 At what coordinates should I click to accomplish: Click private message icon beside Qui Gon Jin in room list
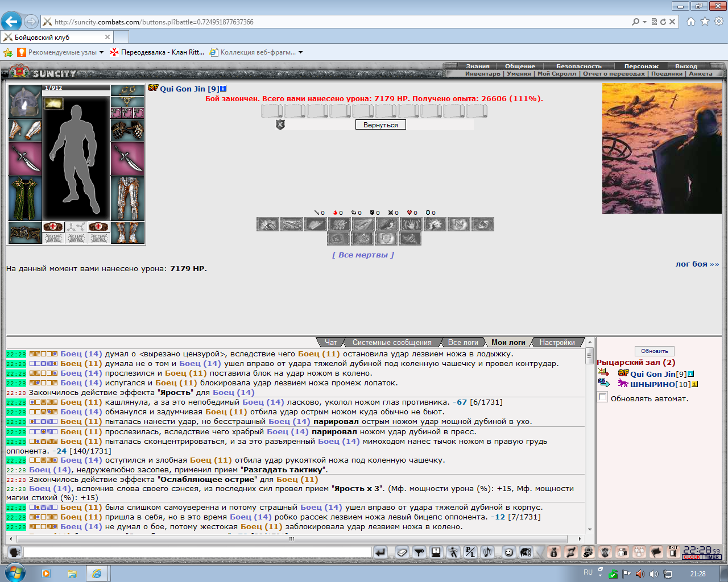coord(603,373)
